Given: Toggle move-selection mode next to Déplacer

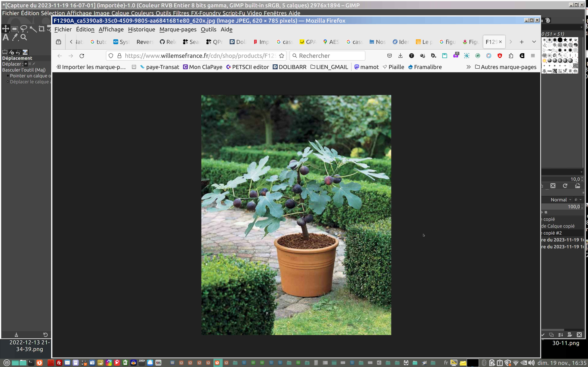Looking at the screenshot, I should [30, 64].
